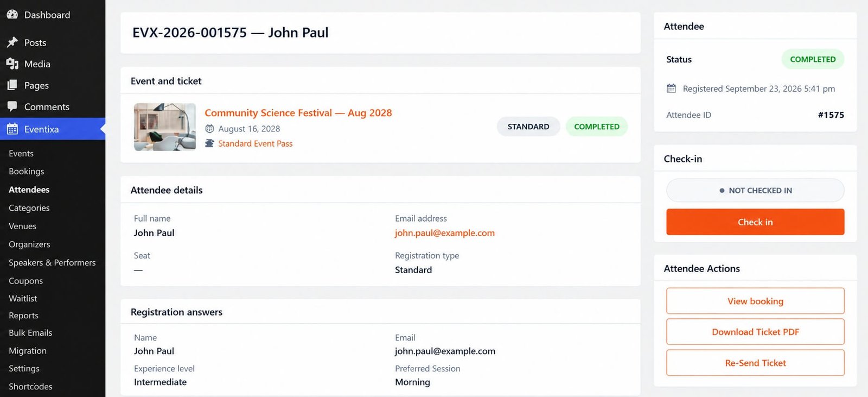Click the Media library icon
868x397 pixels.
[12, 64]
